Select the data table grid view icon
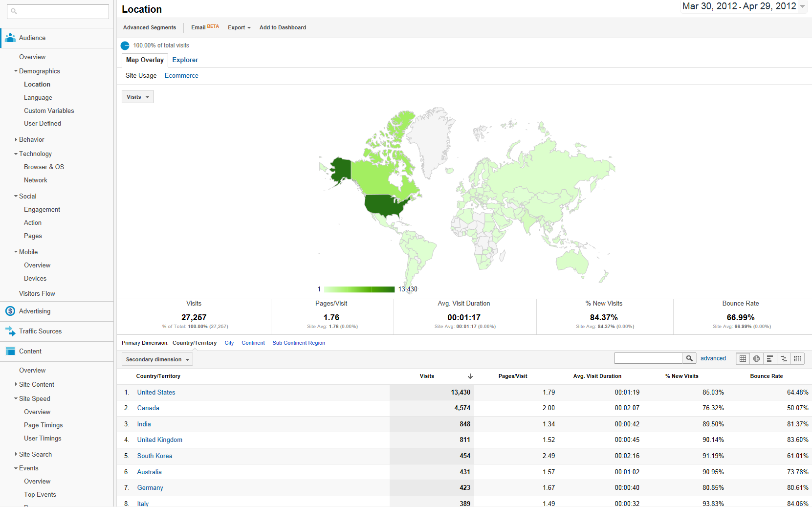The height and width of the screenshot is (507, 812). (x=743, y=358)
